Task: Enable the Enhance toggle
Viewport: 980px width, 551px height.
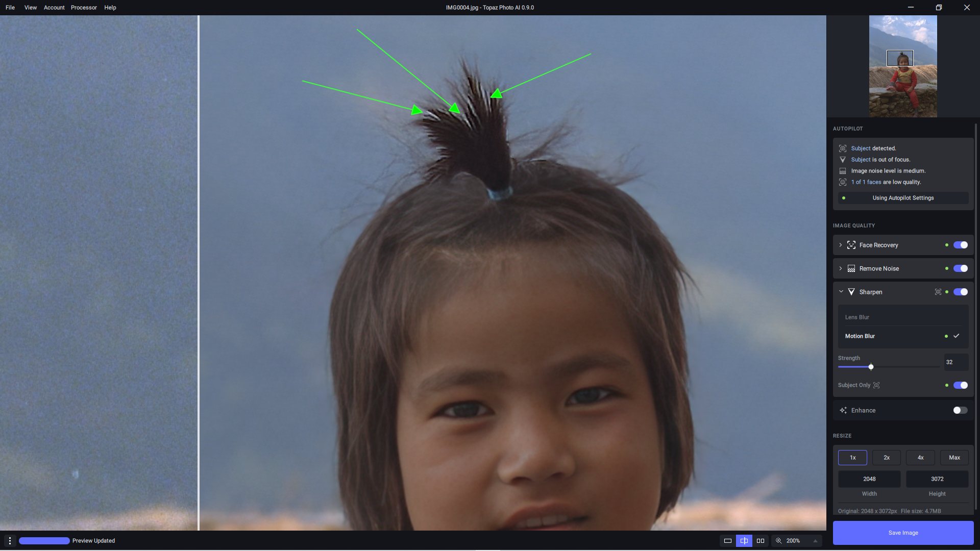Action: click(x=960, y=410)
